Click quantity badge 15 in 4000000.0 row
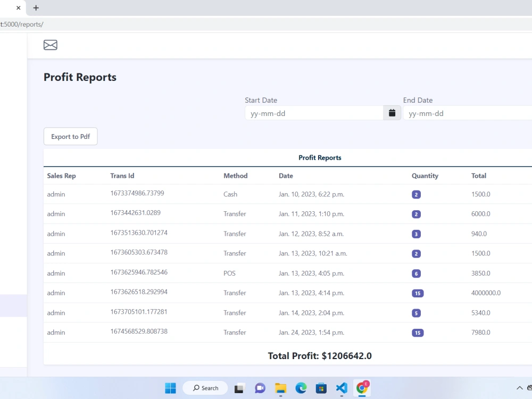Screen dimensions: 532x399 click(418, 293)
